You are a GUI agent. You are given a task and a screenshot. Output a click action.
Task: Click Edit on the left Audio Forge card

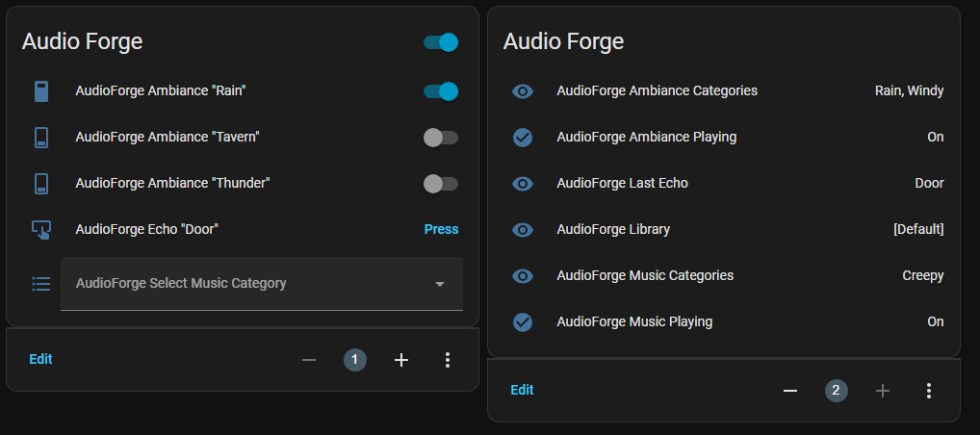pyautogui.click(x=40, y=359)
